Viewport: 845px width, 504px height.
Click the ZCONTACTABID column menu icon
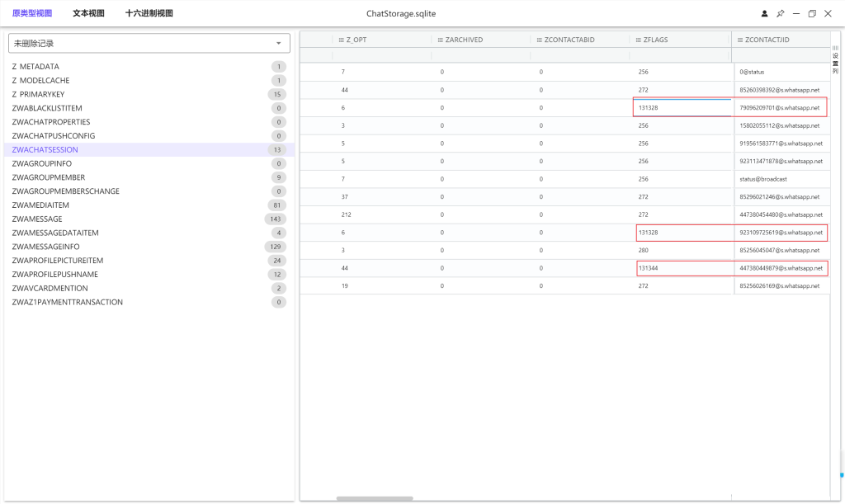click(x=540, y=40)
